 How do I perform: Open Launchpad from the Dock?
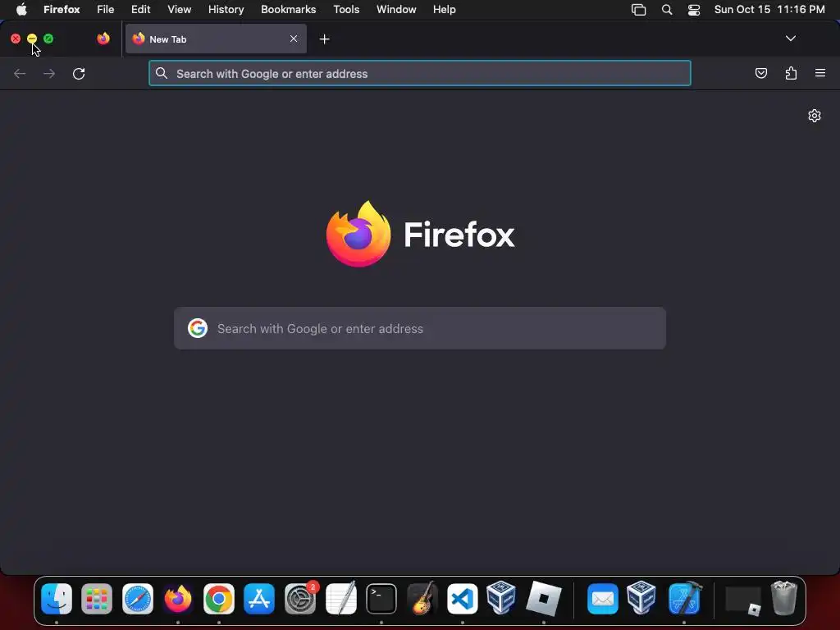click(97, 598)
